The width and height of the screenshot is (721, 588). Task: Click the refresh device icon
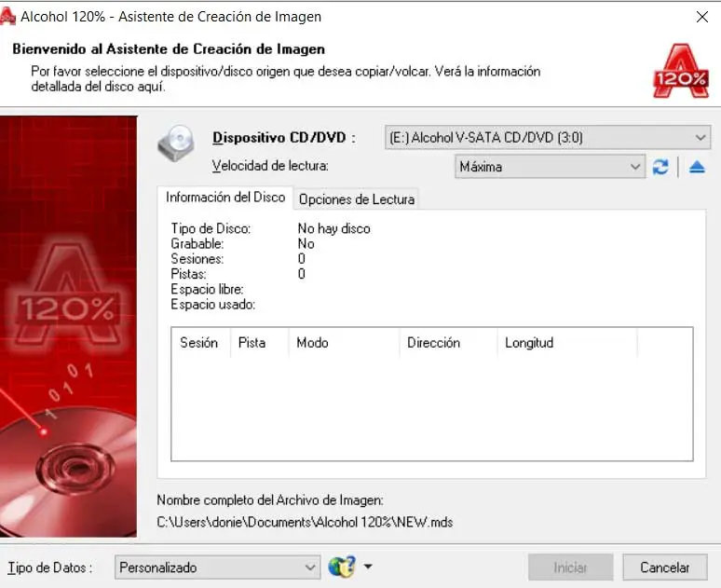[x=660, y=167]
